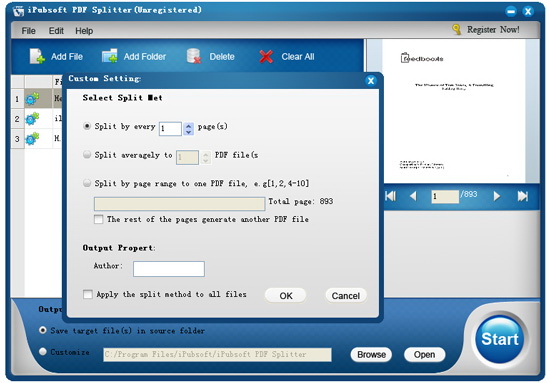Image resolution: width=550 pixels, height=383 pixels.
Task: Select 'Split averagely to' radio option
Action: coord(87,154)
